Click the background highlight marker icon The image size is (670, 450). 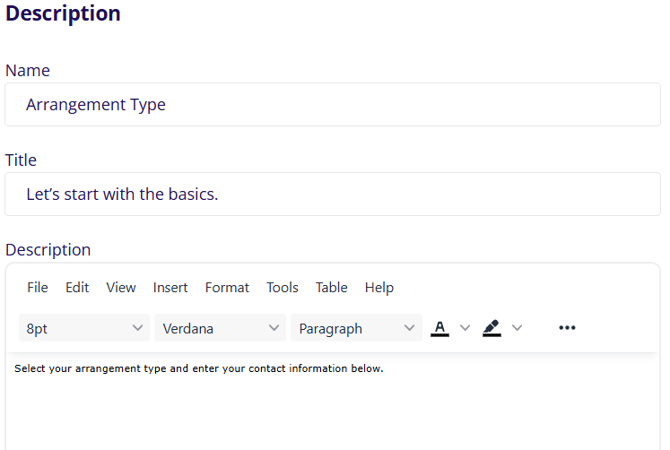click(491, 328)
